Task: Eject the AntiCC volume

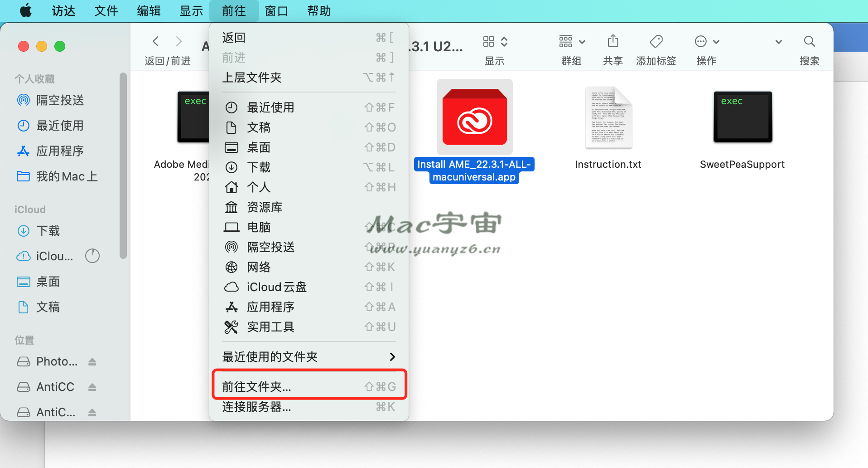Action: [92, 387]
